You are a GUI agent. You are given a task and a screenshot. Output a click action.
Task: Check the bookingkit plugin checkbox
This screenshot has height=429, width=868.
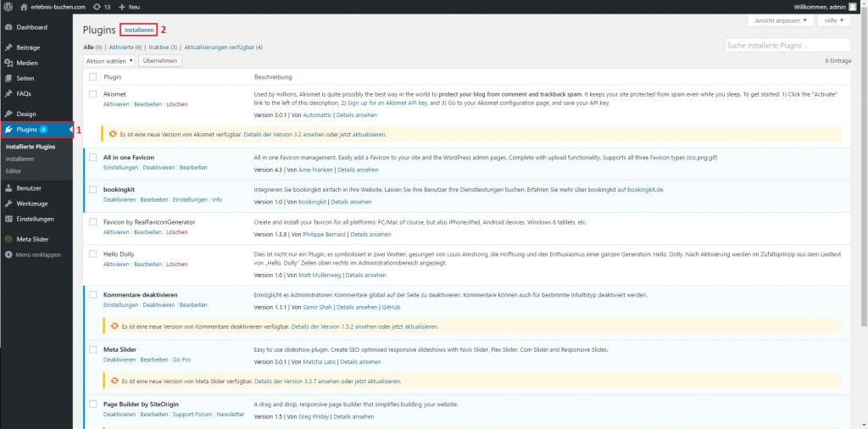[93, 189]
